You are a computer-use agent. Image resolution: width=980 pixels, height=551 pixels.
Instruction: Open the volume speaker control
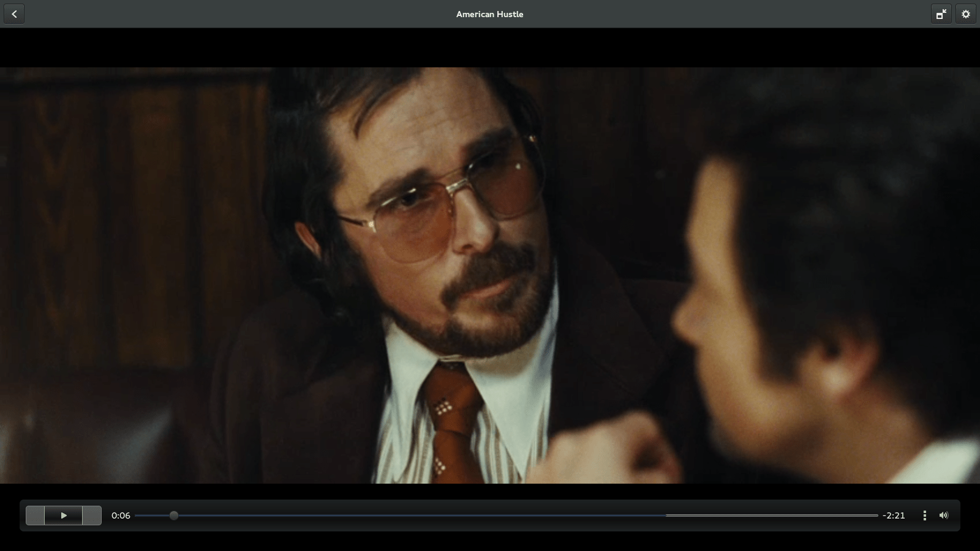[944, 515]
